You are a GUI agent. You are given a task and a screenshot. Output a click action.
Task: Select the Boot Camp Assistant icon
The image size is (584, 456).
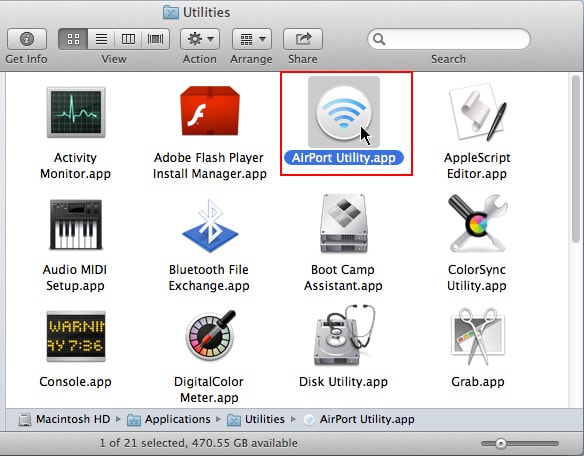click(x=344, y=224)
